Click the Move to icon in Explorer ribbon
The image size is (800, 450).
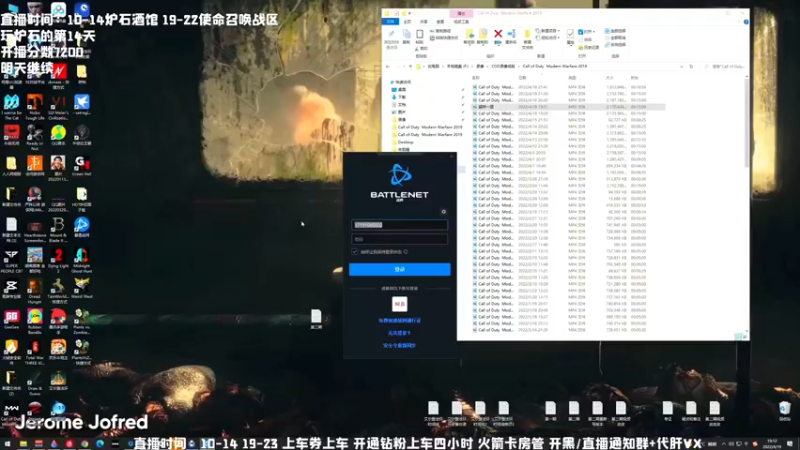coord(469,34)
